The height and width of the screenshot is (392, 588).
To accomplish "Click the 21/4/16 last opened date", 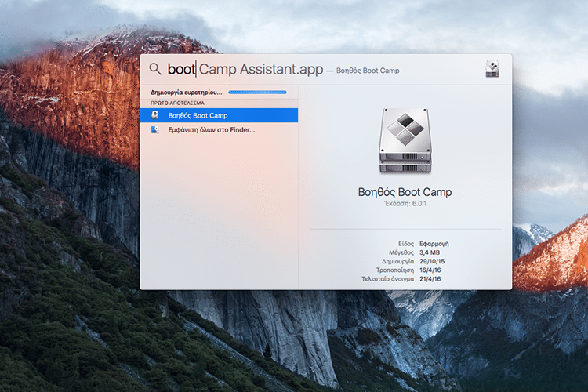I will 430,279.
